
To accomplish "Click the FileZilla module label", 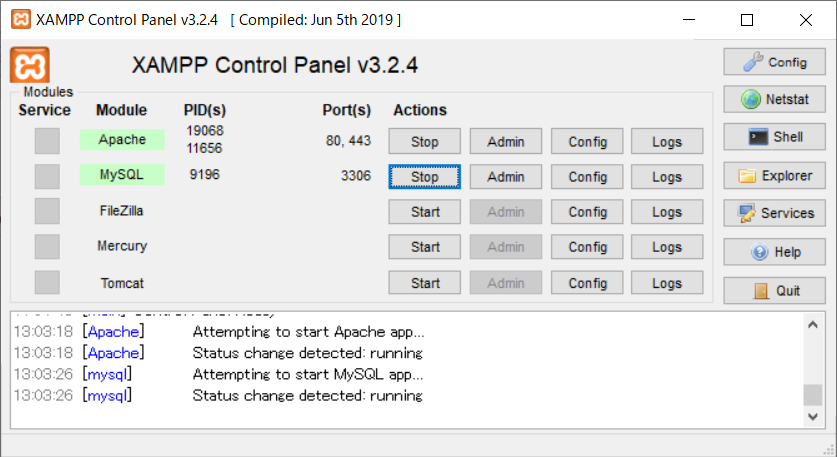I will point(122,211).
